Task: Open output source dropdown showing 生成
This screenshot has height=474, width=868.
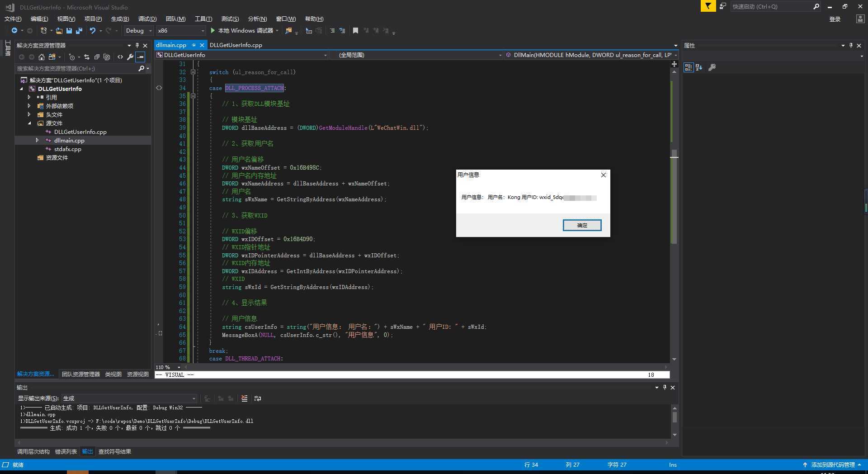Action: pyautogui.click(x=129, y=398)
